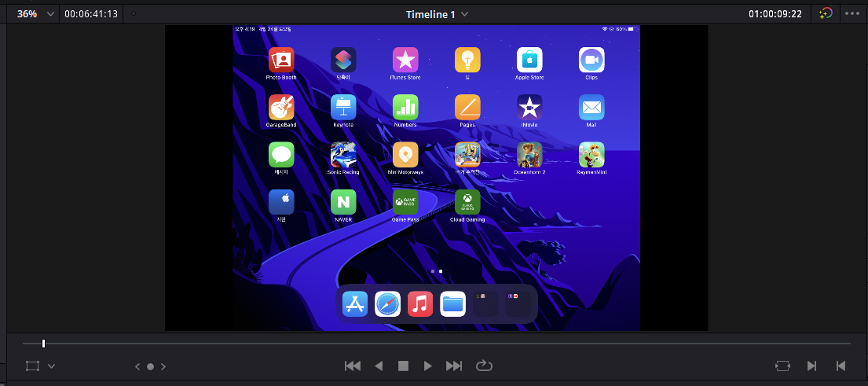Toggle the Transform on-screen overlay icon
The width and height of the screenshot is (868, 386).
[x=33, y=366]
